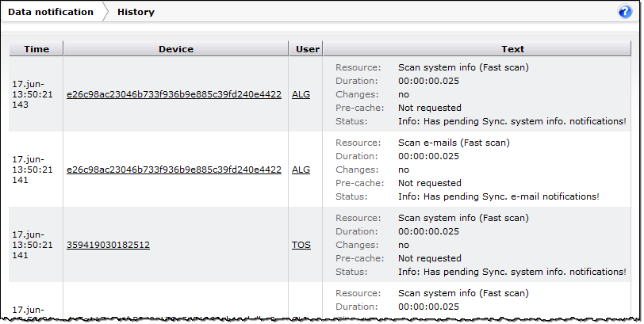The height and width of the screenshot is (324, 644).
Task: Sort by the Time column header
Action: point(36,49)
